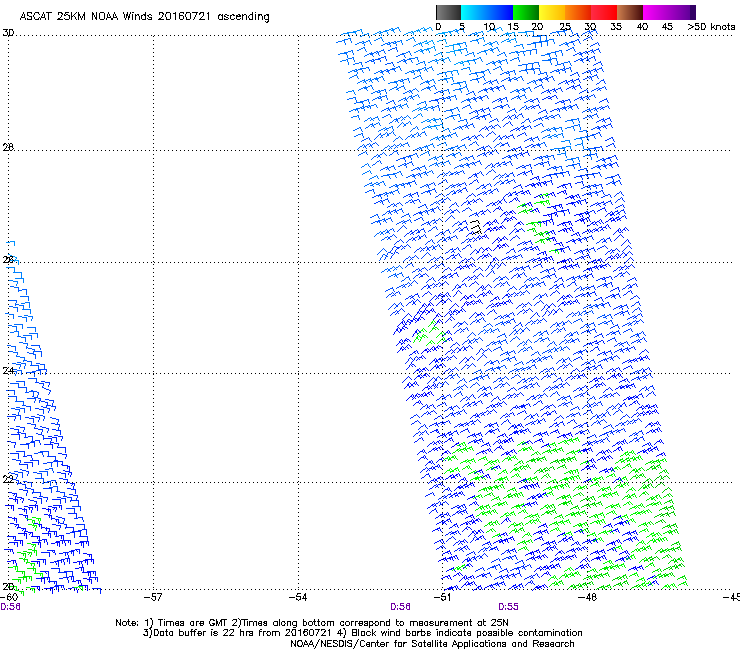Click the legend scale label '45'
This screenshot has width=740, height=650.
pos(667,27)
